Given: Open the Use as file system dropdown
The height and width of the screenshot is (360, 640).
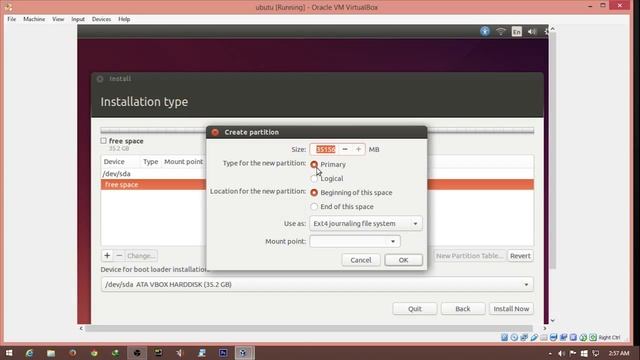Looking at the screenshot, I should [366, 224].
